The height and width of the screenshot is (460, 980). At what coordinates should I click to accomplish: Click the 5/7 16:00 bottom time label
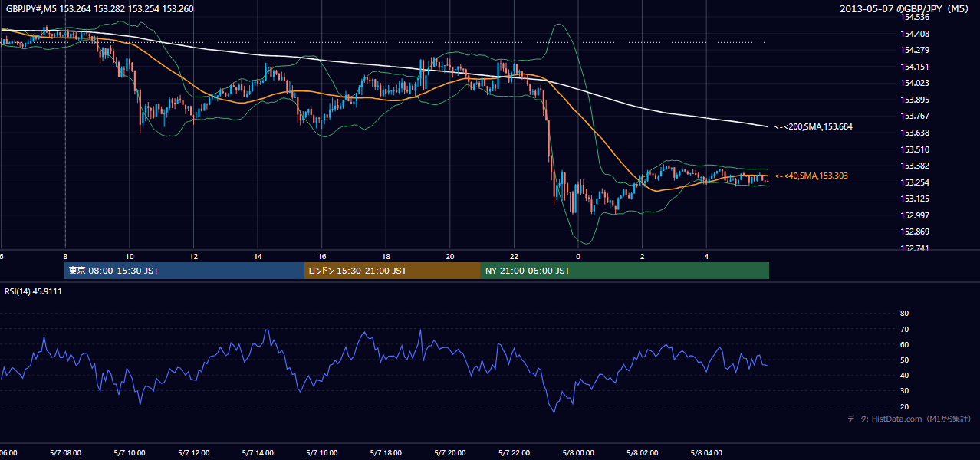click(322, 453)
